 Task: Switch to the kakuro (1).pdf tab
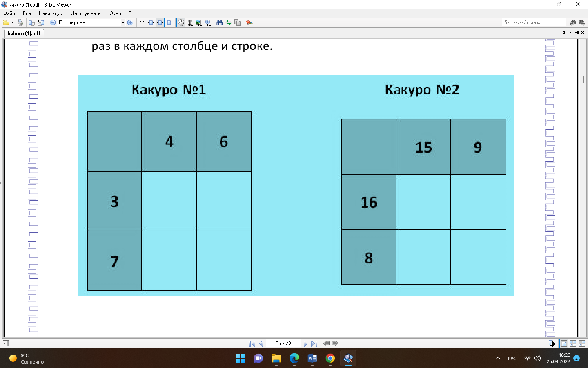coord(24,34)
